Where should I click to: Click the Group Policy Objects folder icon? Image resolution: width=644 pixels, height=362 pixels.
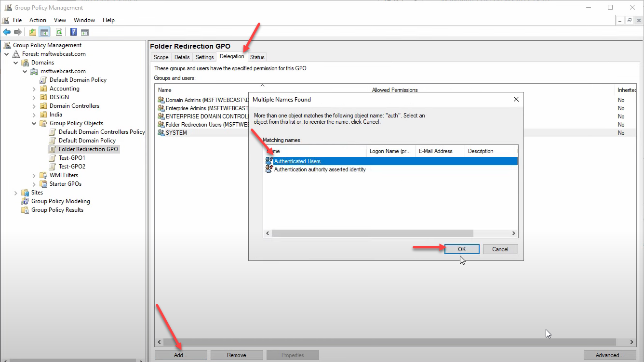click(x=43, y=123)
